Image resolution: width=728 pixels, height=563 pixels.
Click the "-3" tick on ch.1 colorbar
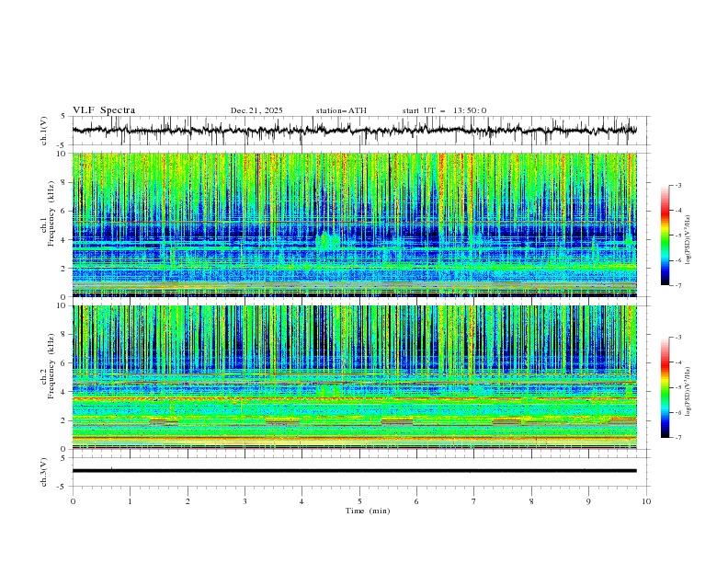click(x=678, y=185)
